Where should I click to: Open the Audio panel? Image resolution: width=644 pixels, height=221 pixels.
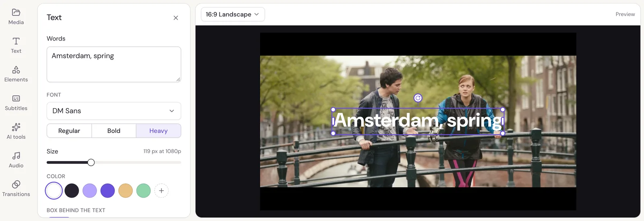point(16,160)
